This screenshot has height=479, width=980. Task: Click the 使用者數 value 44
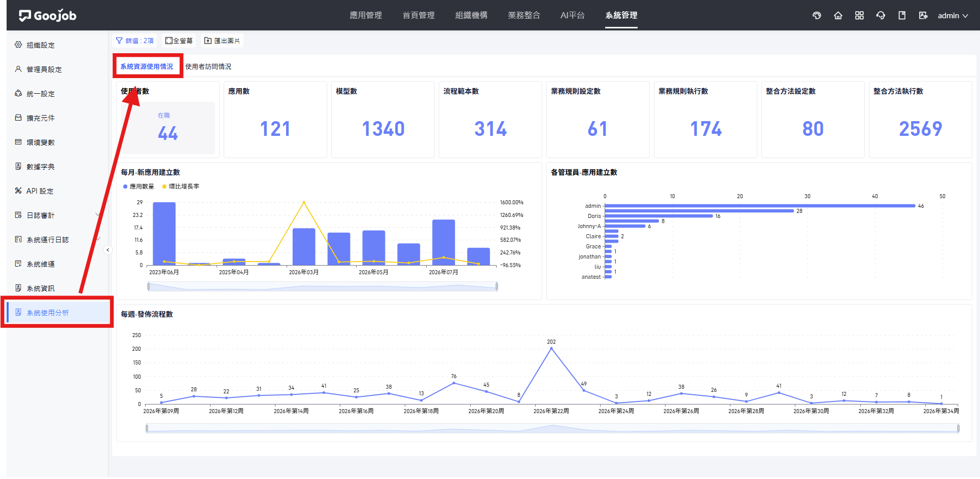[168, 133]
